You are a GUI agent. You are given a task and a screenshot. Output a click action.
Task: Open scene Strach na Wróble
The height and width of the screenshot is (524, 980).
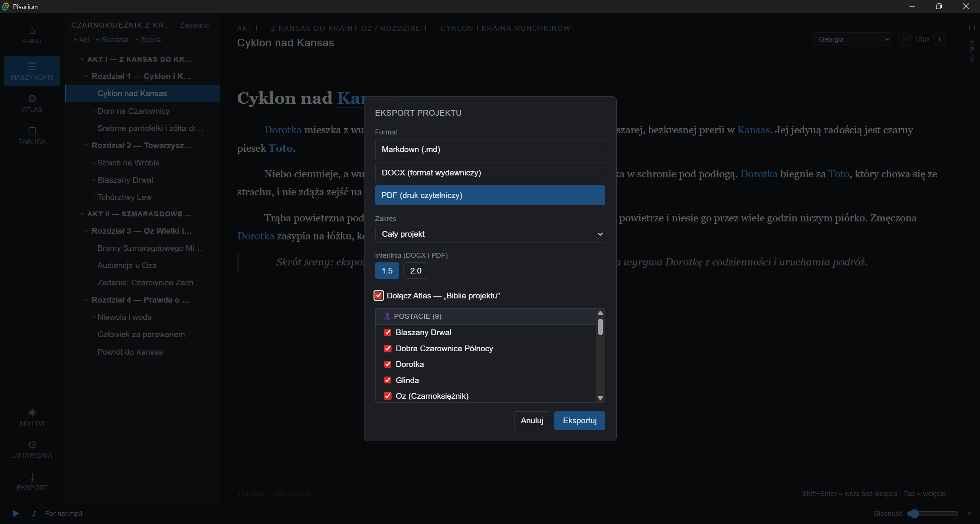(142, 163)
